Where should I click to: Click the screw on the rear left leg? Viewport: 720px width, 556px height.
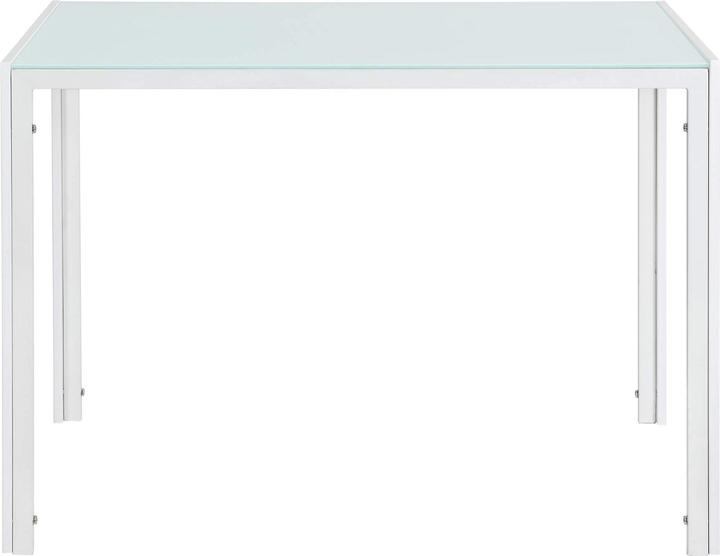point(83,392)
